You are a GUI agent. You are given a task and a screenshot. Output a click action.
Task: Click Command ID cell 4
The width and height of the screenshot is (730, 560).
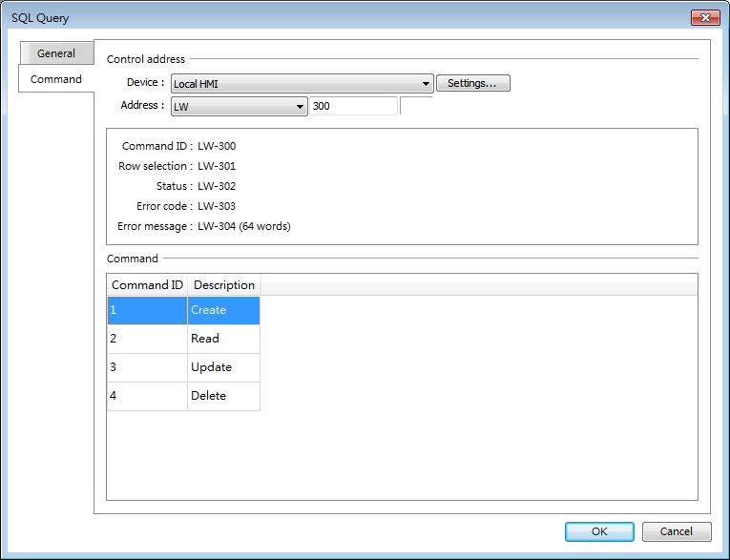[147, 396]
